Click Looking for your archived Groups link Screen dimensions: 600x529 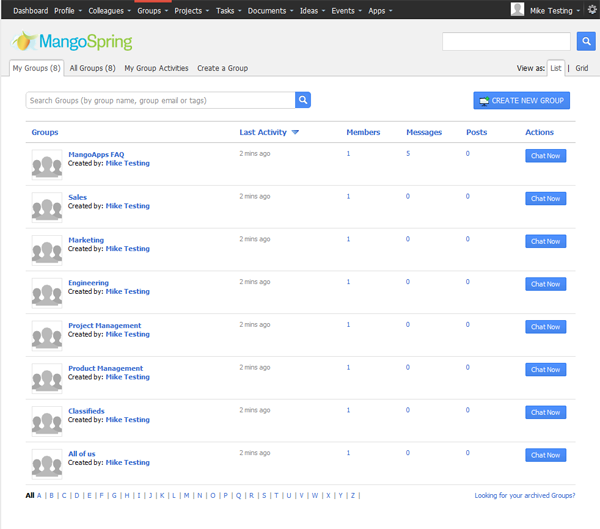[x=525, y=495]
